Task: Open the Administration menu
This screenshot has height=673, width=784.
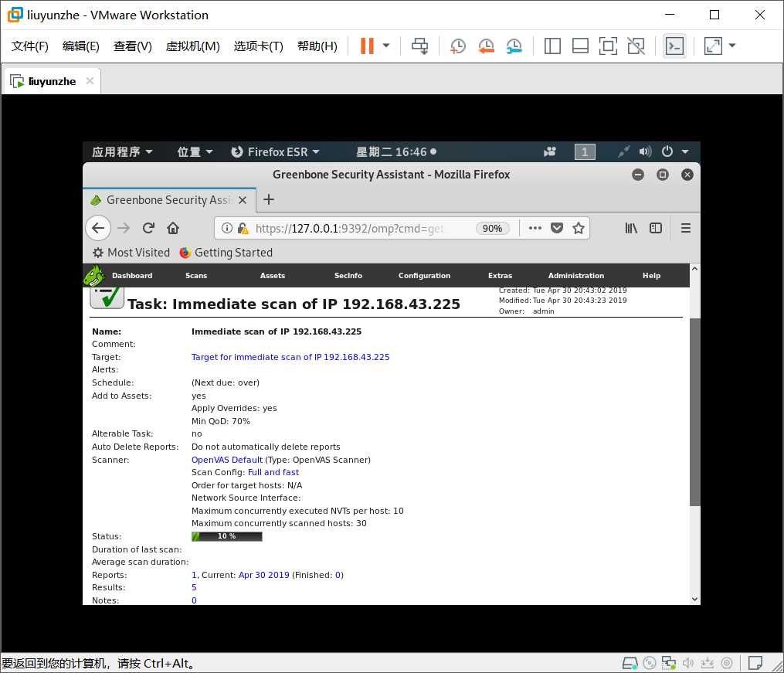Action: (576, 276)
